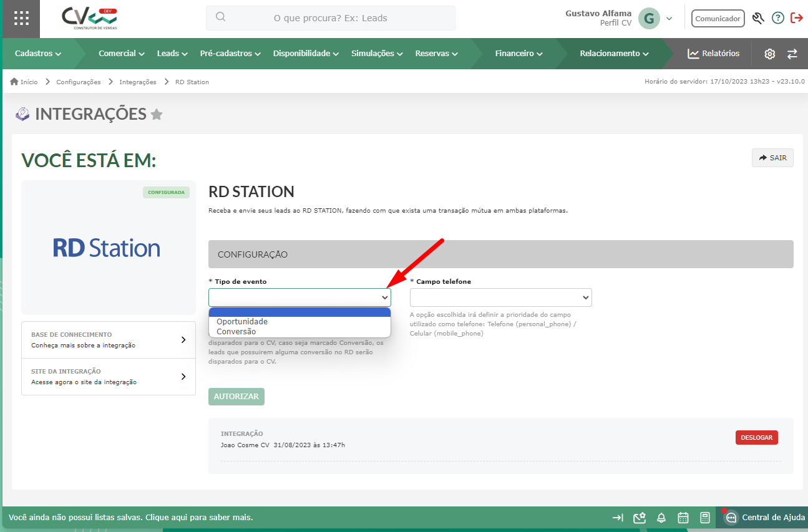Go to Configurações breadcrumb link
Viewport: 808px width, 532px height.
79,82
